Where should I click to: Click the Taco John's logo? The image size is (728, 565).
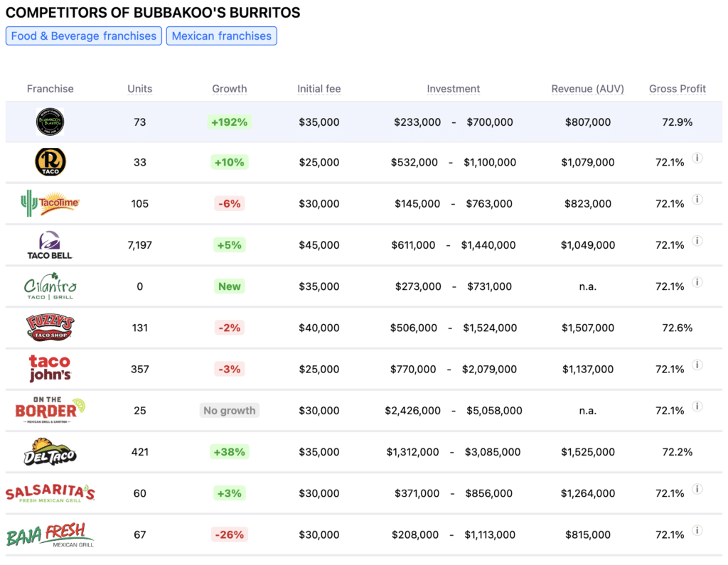tap(50, 369)
